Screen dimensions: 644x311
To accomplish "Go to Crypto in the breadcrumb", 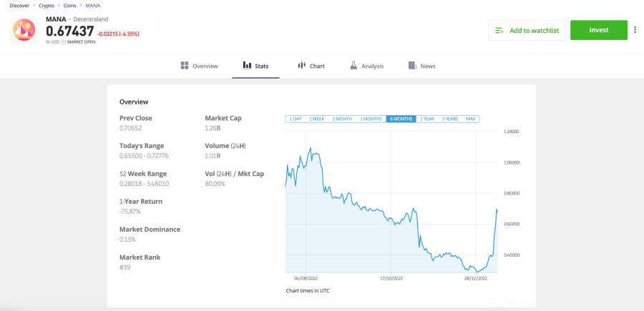I will pos(47,5).
